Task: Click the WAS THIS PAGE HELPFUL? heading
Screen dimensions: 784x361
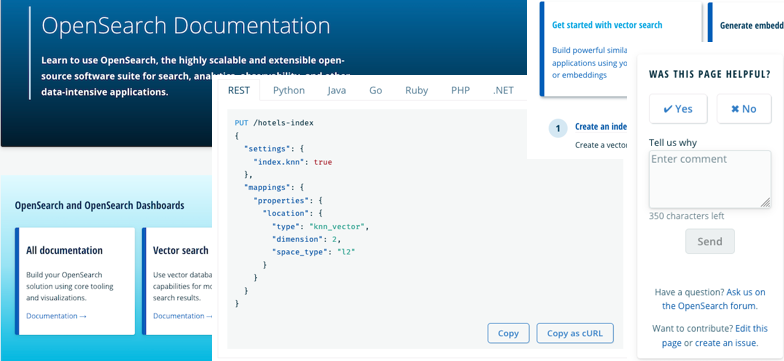Action: pyautogui.click(x=710, y=74)
